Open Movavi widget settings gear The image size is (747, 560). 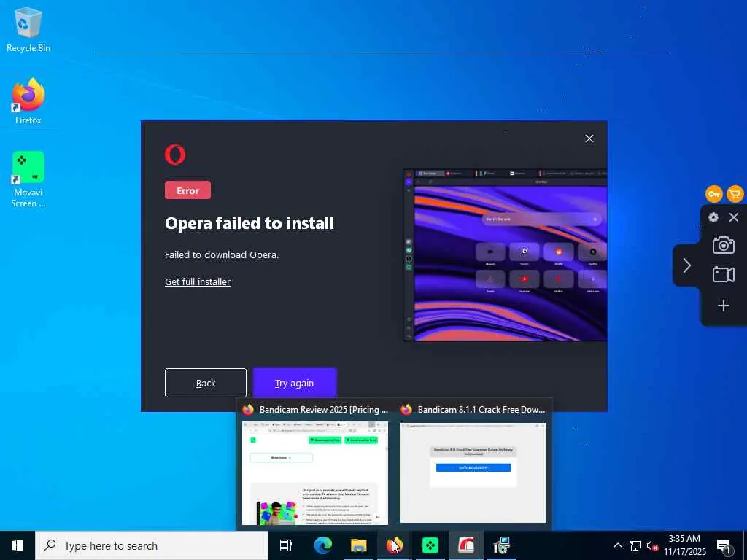713,217
